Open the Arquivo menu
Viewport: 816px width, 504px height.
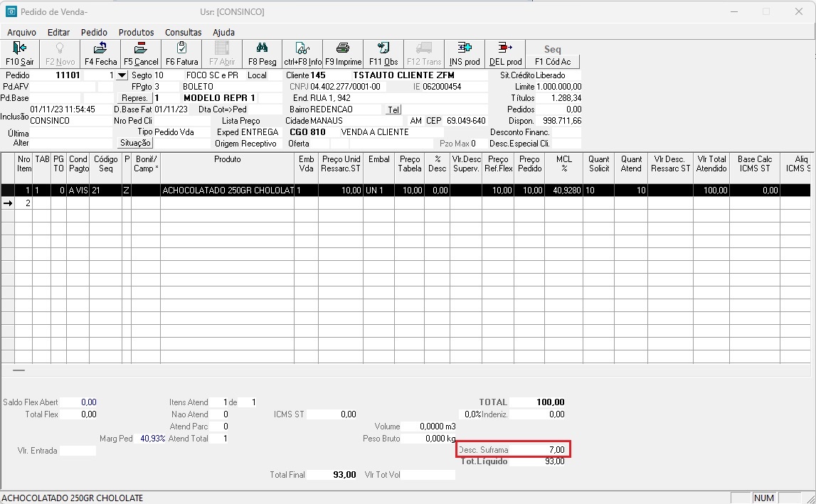click(x=22, y=32)
